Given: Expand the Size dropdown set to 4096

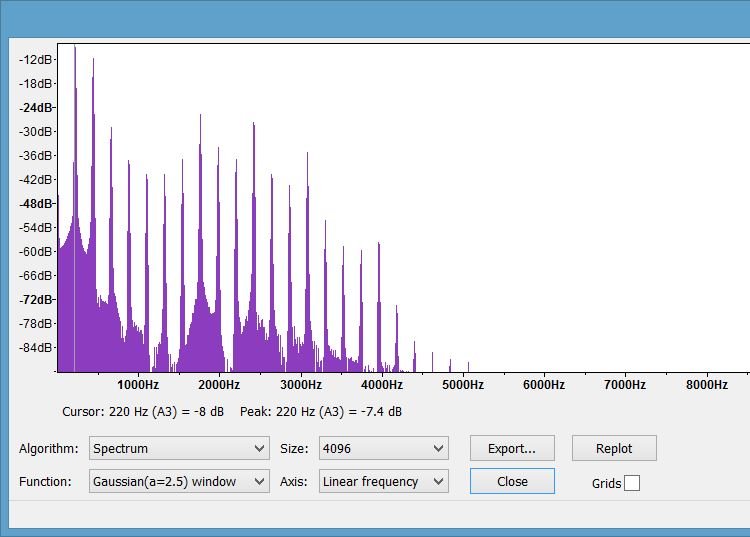Looking at the screenshot, I should (383, 449).
